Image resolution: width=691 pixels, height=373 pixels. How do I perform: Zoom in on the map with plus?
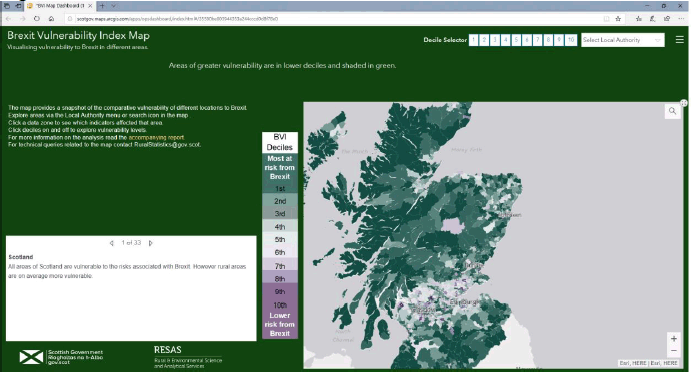coord(673,339)
